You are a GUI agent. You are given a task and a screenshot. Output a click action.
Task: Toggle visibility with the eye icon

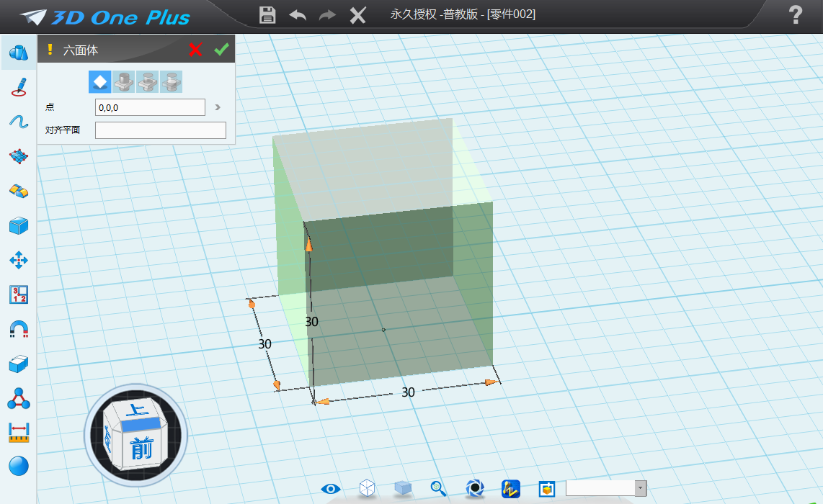click(x=331, y=489)
